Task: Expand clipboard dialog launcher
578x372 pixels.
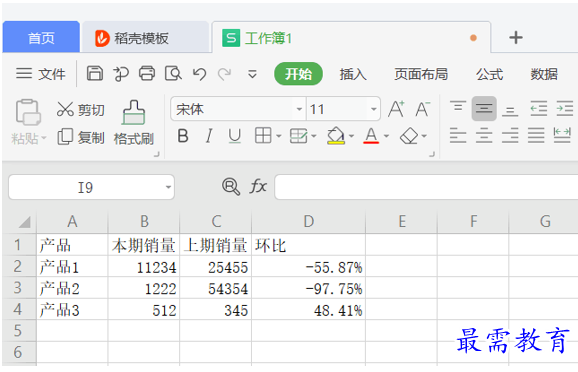Action: [156, 154]
